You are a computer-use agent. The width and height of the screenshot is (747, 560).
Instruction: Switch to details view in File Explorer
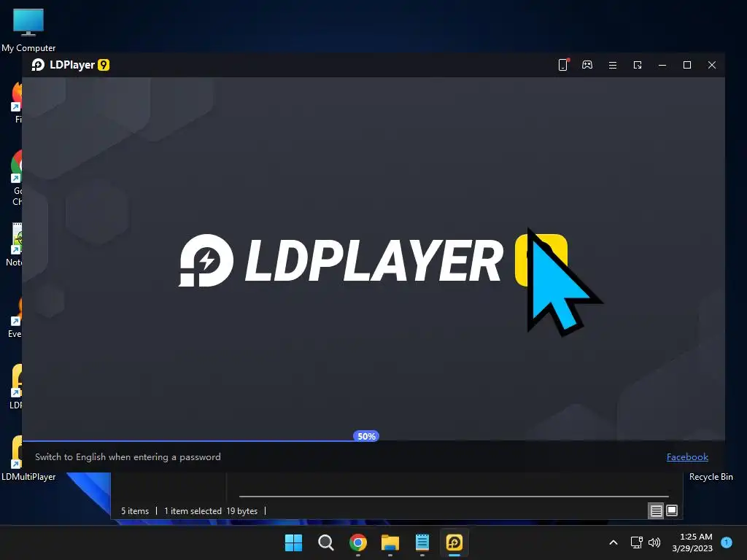point(656,511)
